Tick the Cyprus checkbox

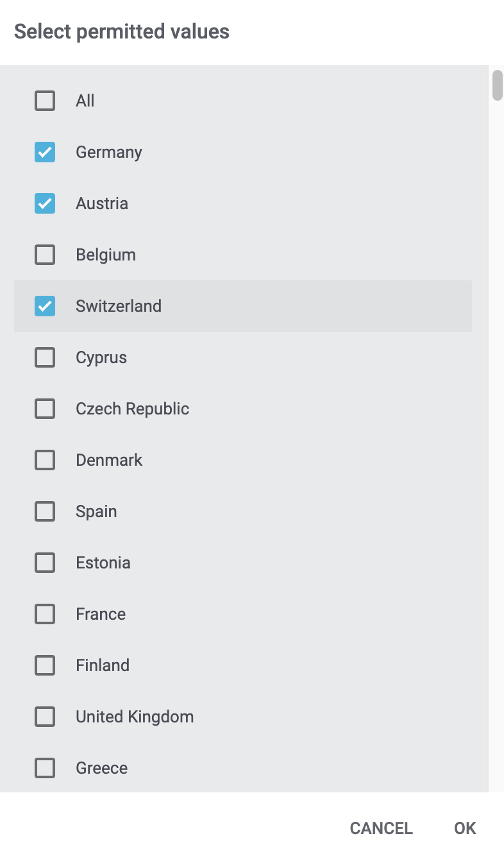(x=45, y=357)
